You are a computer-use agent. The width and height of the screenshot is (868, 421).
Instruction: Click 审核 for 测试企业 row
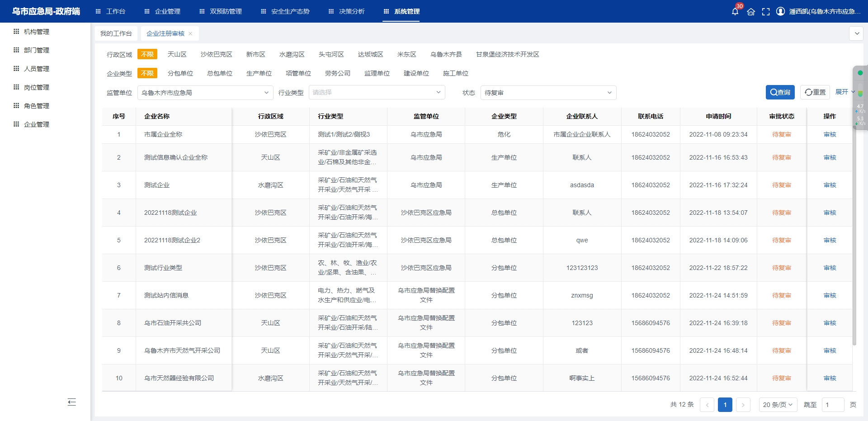pyautogui.click(x=830, y=185)
